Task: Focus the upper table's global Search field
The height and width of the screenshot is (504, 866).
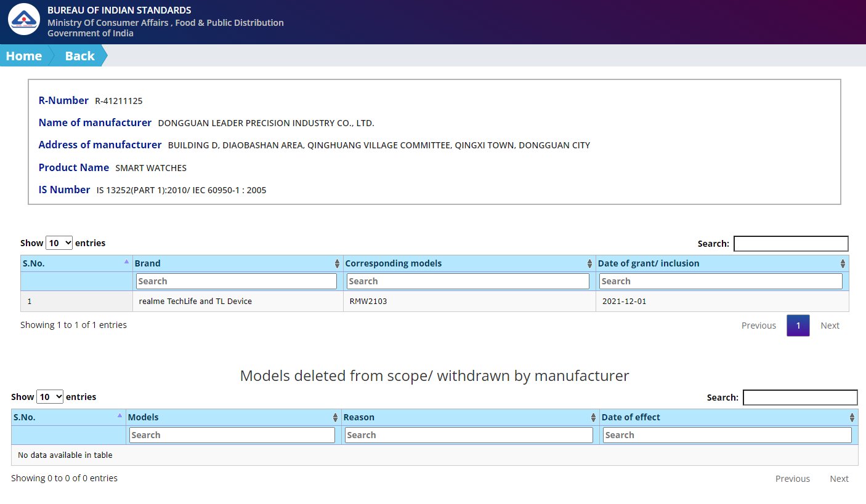Action: coord(791,244)
